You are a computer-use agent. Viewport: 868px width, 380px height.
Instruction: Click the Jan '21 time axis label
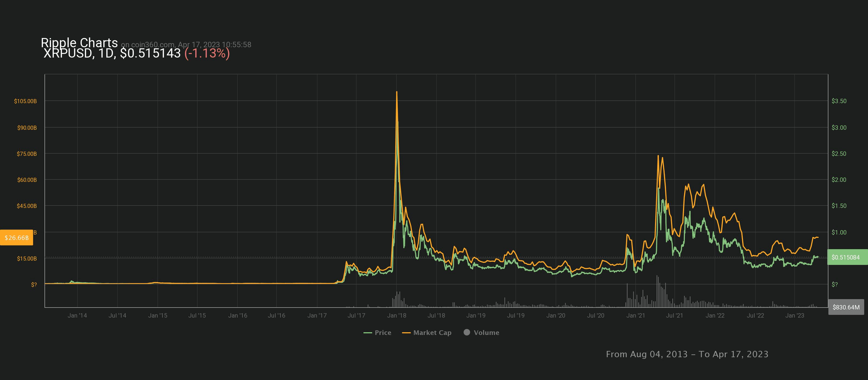coord(636,316)
